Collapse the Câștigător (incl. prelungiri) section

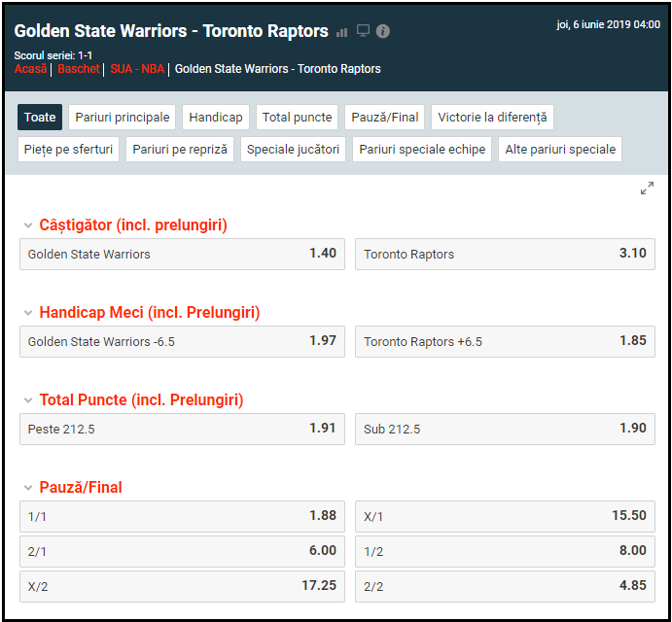point(28,225)
